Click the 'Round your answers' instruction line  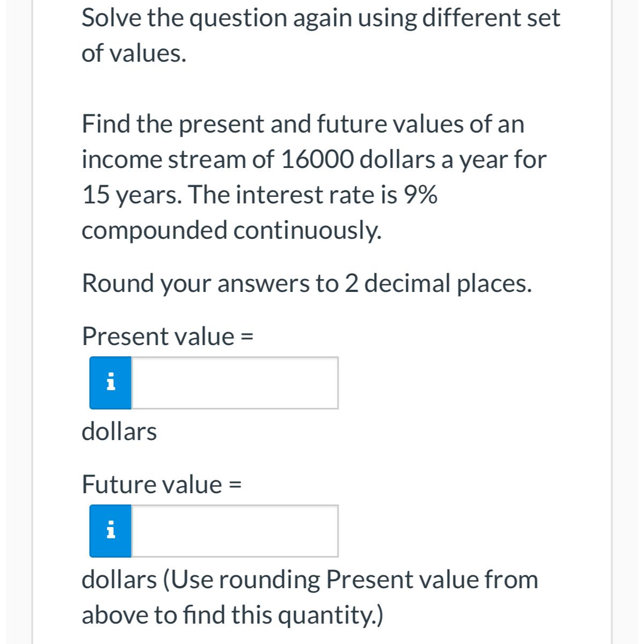pos(306,283)
